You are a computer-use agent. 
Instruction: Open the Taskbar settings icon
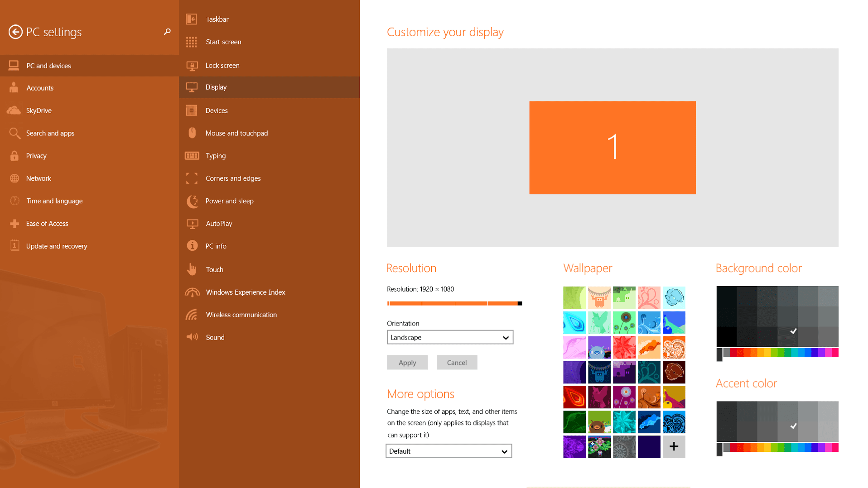click(x=192, y=19)
